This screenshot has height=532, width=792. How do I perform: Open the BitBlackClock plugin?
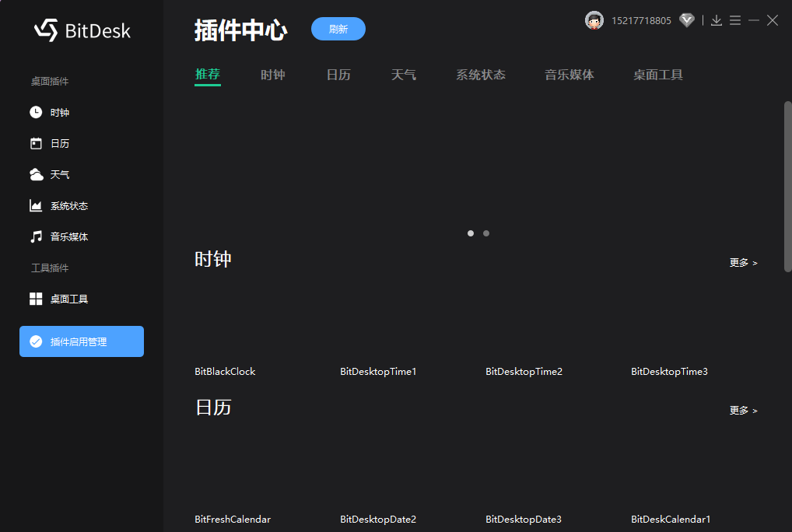pos(225,372)
